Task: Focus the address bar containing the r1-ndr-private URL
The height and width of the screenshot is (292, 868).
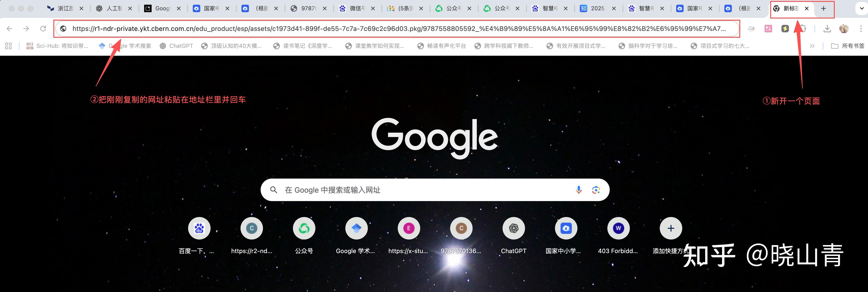Action: (x=397, y=29)
